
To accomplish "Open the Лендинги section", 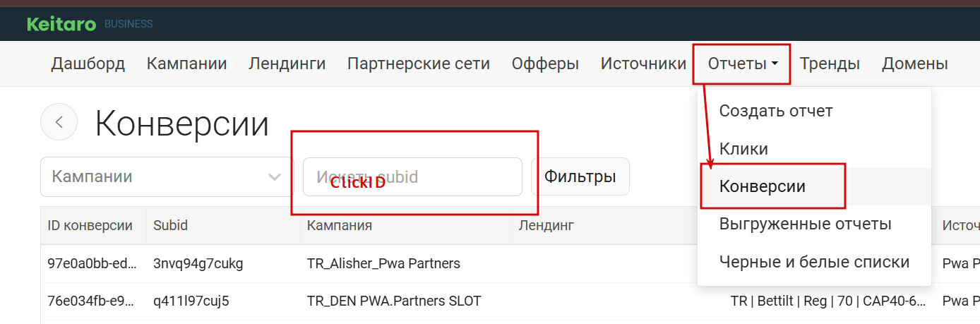I will [x=287, y=64].
